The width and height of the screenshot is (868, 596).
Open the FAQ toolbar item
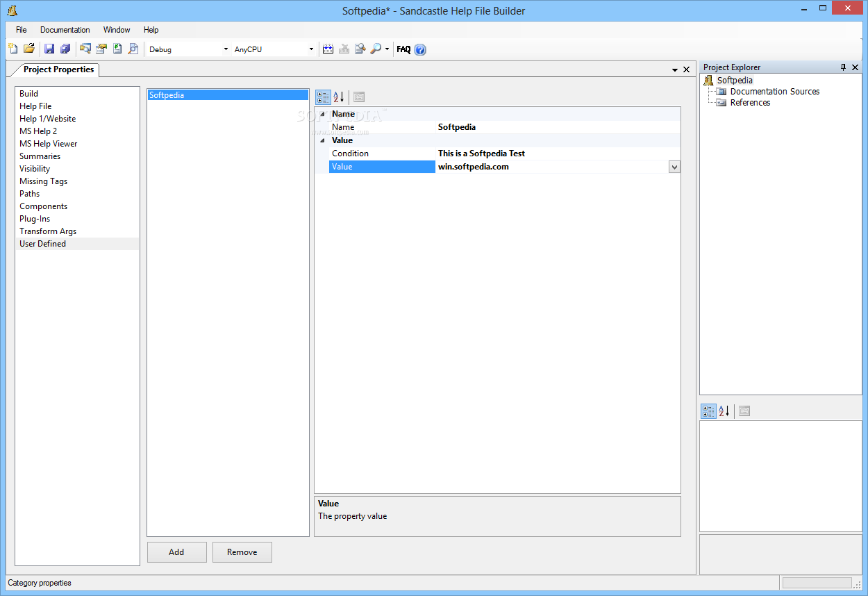point(403,49)
